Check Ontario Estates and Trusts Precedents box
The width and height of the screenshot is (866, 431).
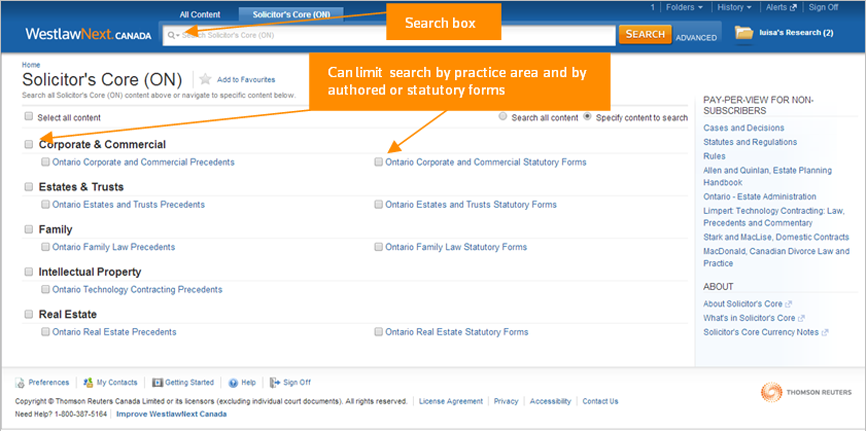click(x=45, y=204)
